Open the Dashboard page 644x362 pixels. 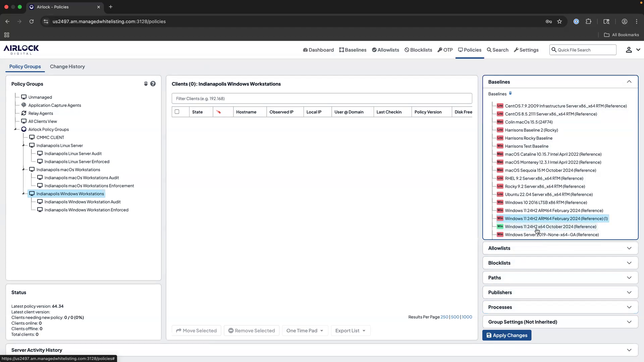[318, 50]
